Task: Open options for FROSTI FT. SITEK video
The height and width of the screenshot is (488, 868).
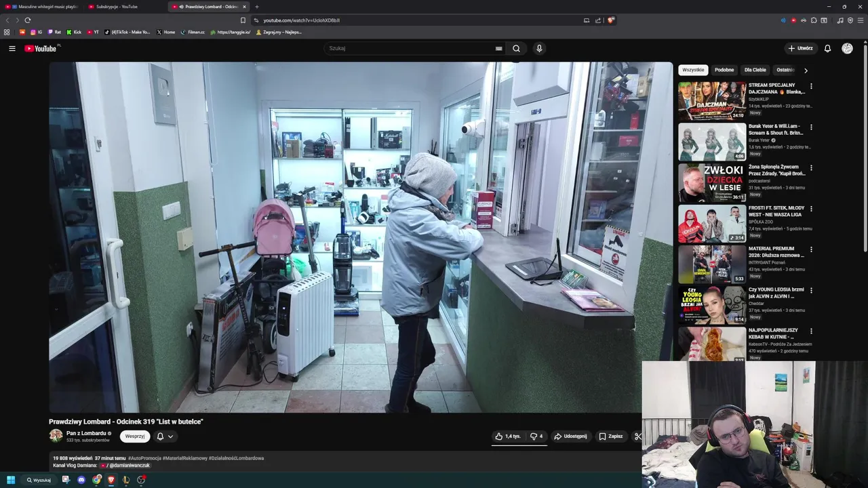Action: [811, 209]
